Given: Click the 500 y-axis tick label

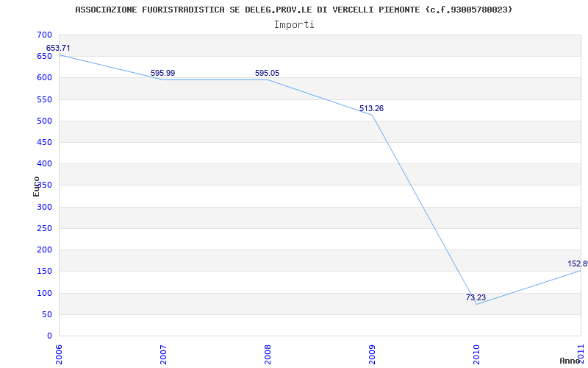Looking at the screenshot, I should coord(44,121).
